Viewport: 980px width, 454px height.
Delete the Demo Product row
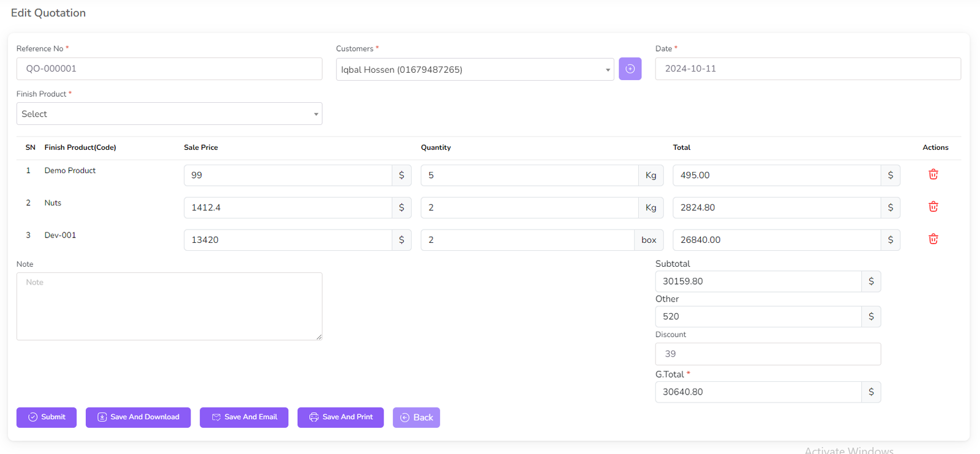(x=933, y=174)
